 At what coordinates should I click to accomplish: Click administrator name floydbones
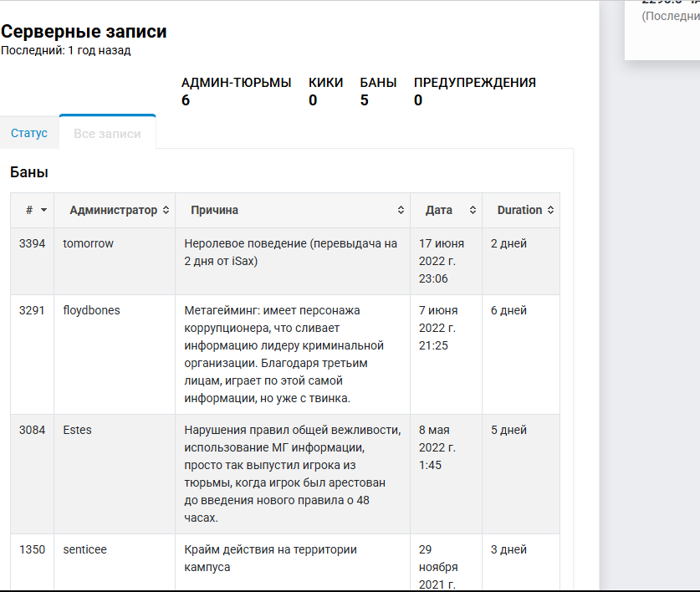coord(91,310)
